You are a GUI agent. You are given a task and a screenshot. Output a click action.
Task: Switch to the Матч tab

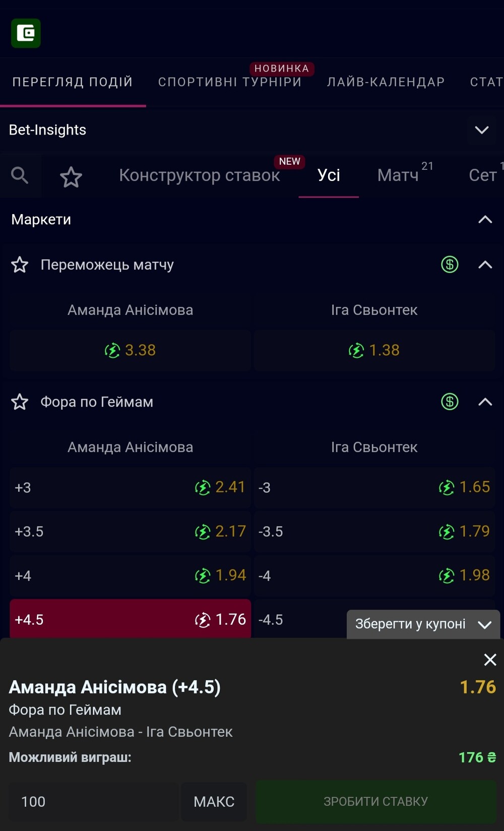pos(398,175)
